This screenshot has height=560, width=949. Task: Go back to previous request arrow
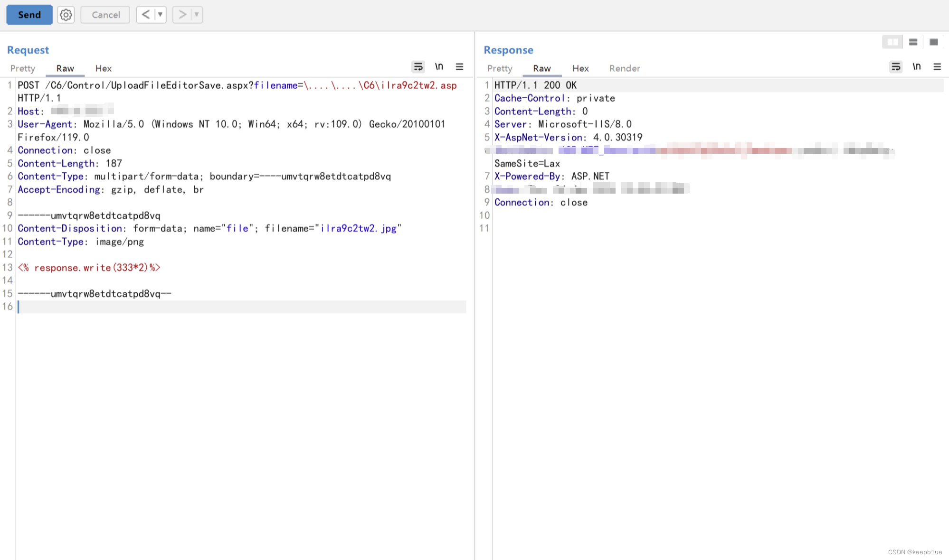coord(146,15)
